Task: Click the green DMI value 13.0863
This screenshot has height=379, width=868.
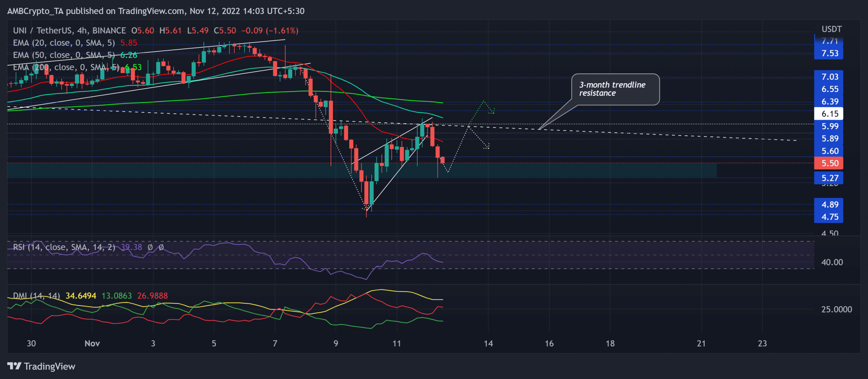Action: click(117, 296)
